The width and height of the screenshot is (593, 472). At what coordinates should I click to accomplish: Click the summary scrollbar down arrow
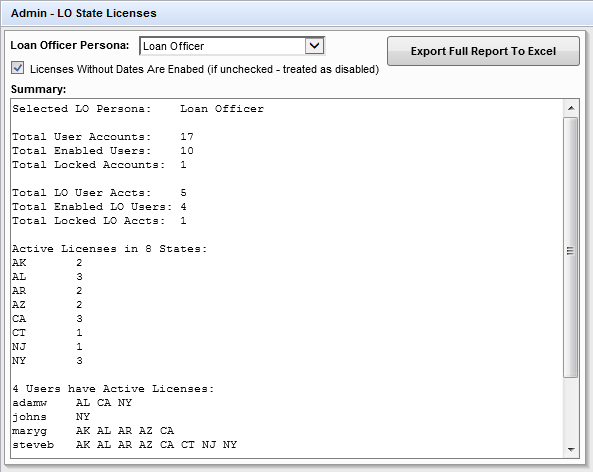(571, 450)
